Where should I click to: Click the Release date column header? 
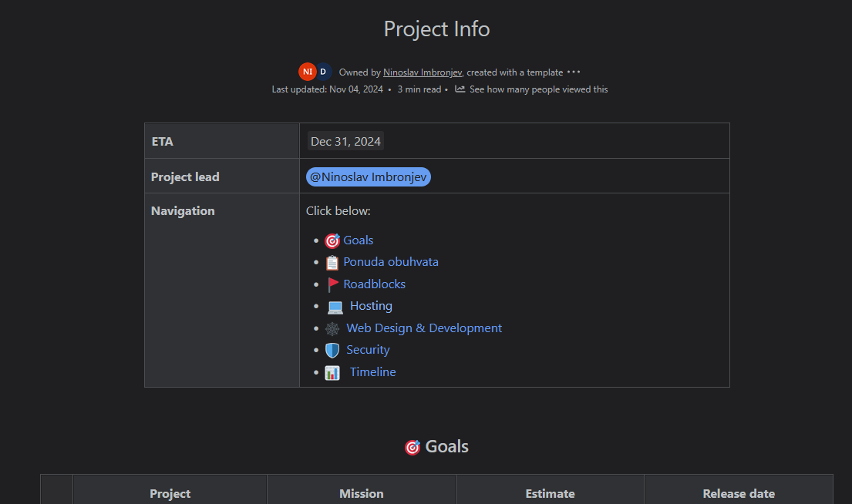pyautogui.click(x=739, y=494)
